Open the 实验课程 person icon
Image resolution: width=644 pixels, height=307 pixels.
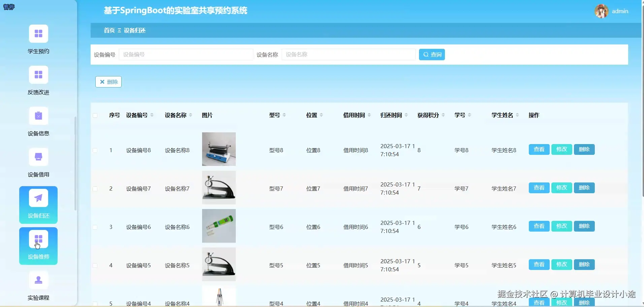click(x=38, y=280)
